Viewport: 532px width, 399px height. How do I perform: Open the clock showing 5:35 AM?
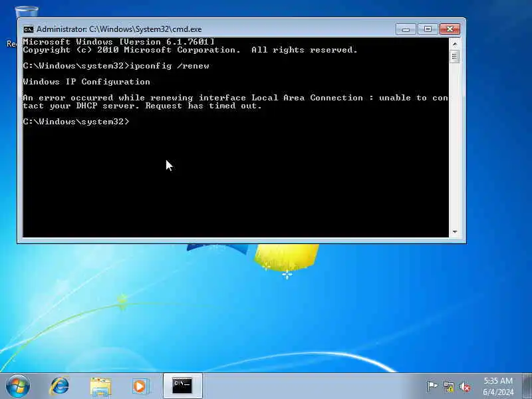(x=498, y=386)
